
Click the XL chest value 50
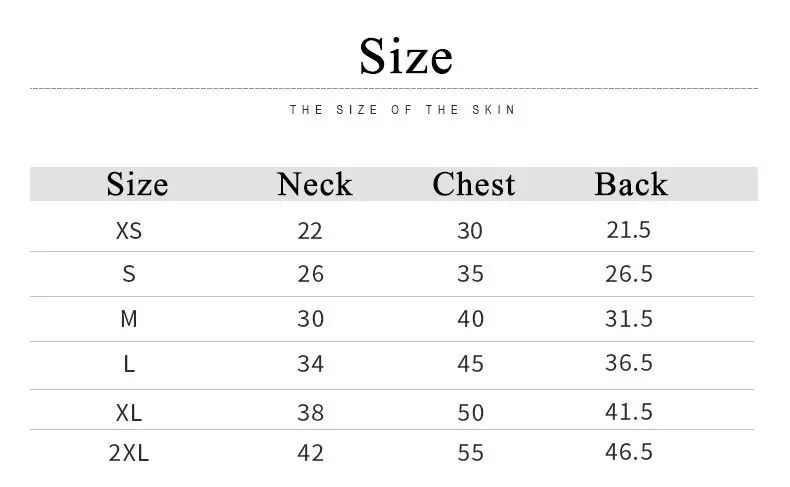[470, 412]
